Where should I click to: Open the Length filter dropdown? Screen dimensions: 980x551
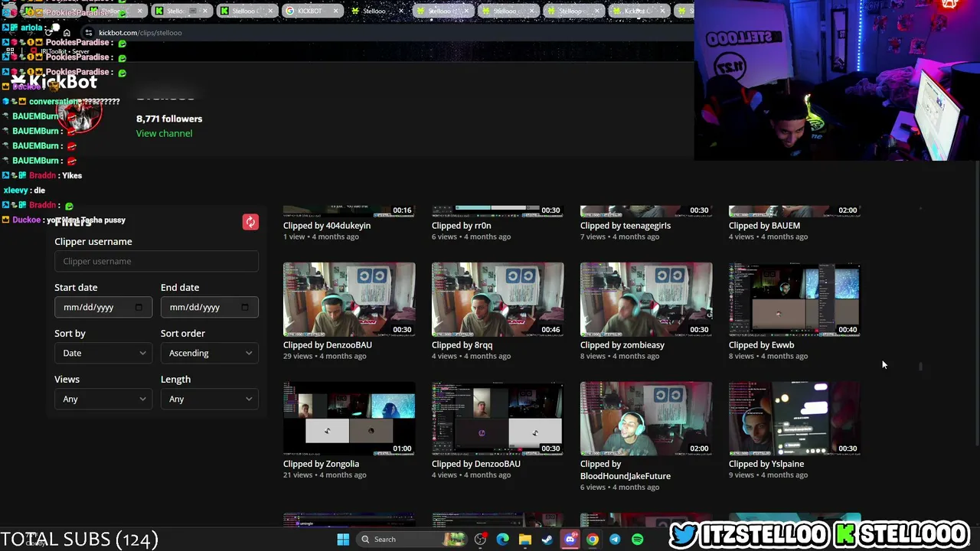(x=210, y=399)
